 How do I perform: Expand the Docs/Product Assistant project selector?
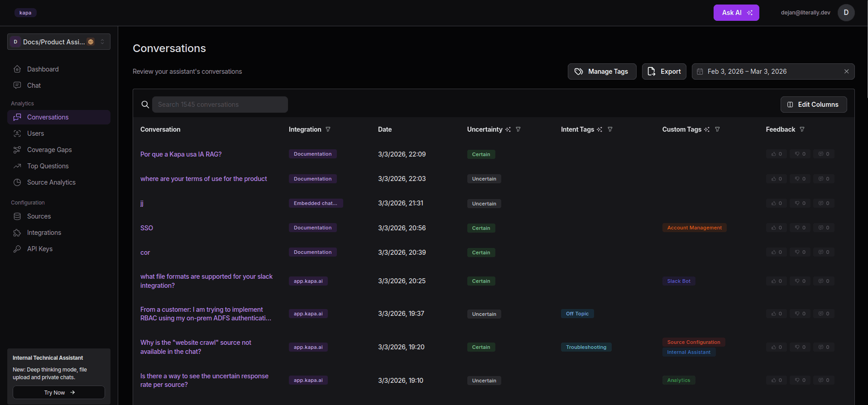coord(59,42)
